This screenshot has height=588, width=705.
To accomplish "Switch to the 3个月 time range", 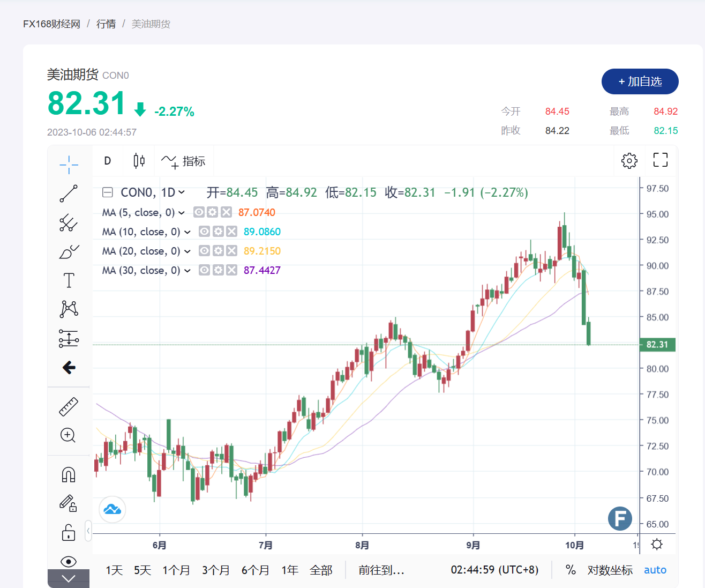I will [215, 570].
